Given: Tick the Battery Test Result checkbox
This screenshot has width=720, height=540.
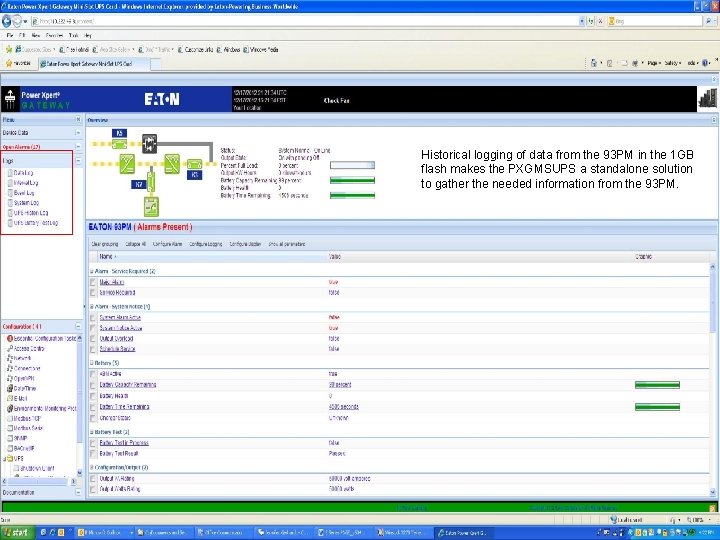Looking at the screenshot, I should tap(93, 454).
